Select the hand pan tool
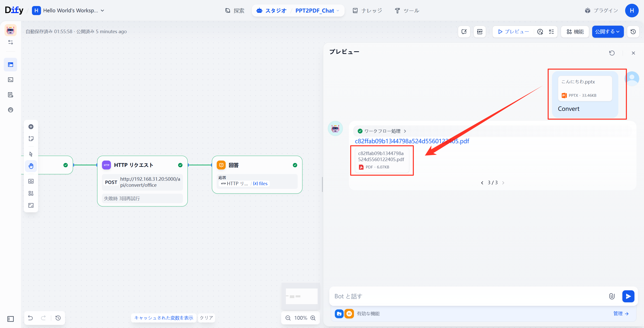This screenshot has height=328, width=644. (31, 166)
